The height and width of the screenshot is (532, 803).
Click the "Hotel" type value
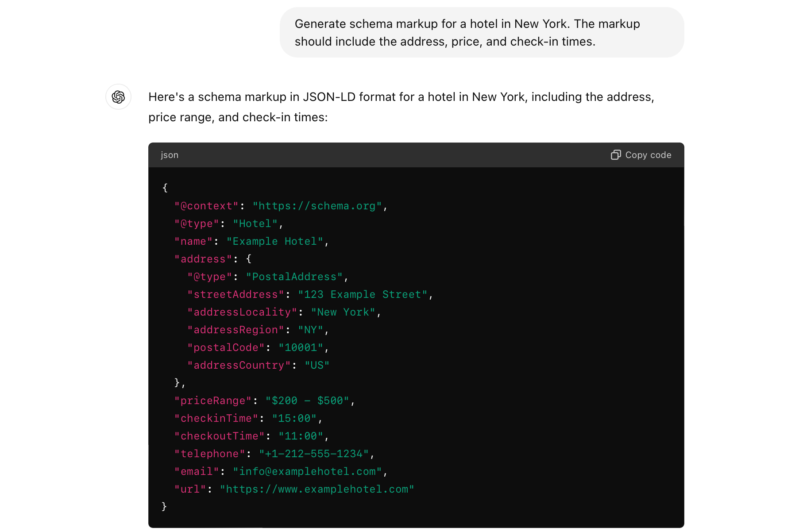pyautogui.click(x=255, y=224)
